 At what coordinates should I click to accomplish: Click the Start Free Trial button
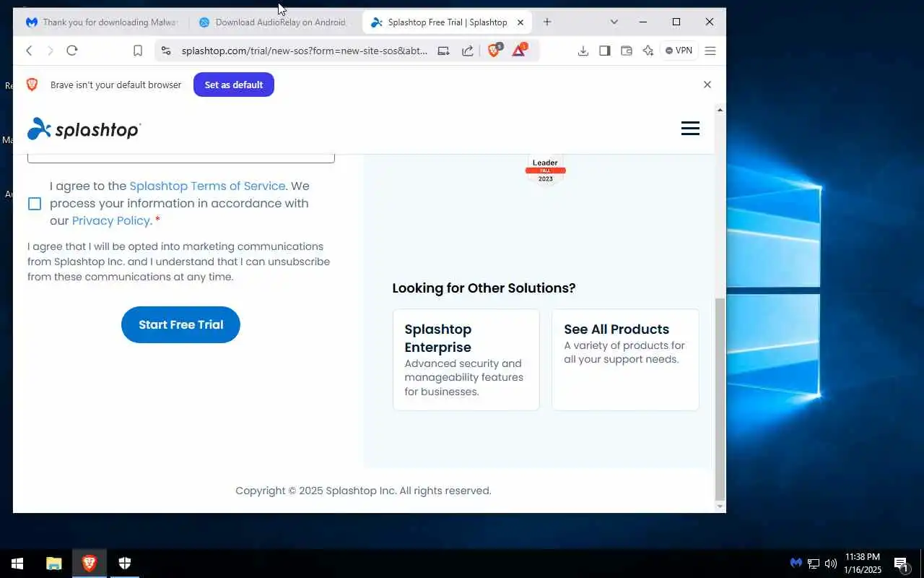click(x=180, y=324)
